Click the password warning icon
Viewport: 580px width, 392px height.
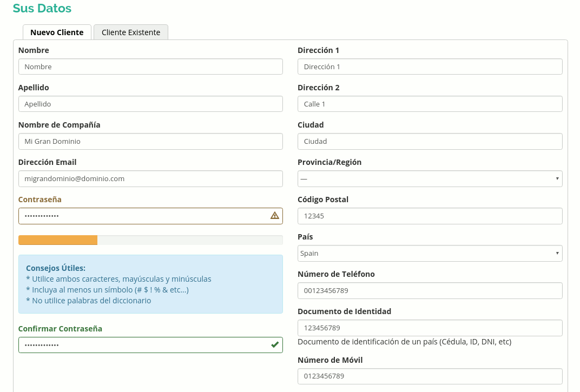[x=274, y=216]
